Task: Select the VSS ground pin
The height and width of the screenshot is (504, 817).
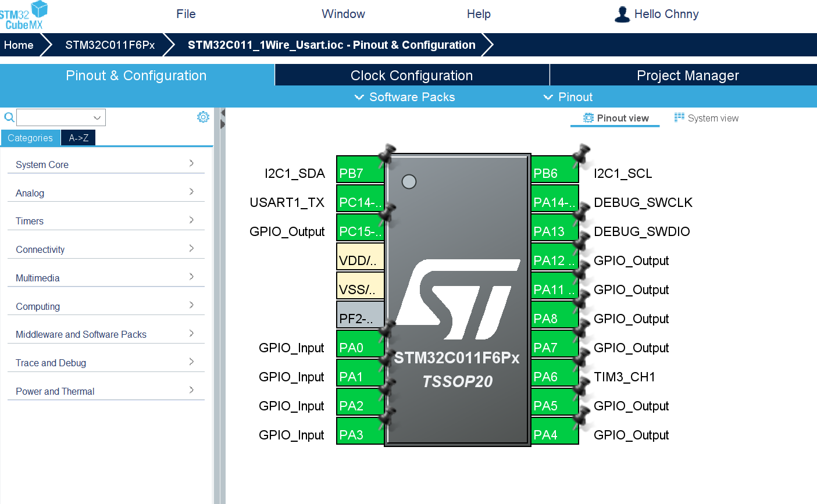Action: tap(360, 286)
